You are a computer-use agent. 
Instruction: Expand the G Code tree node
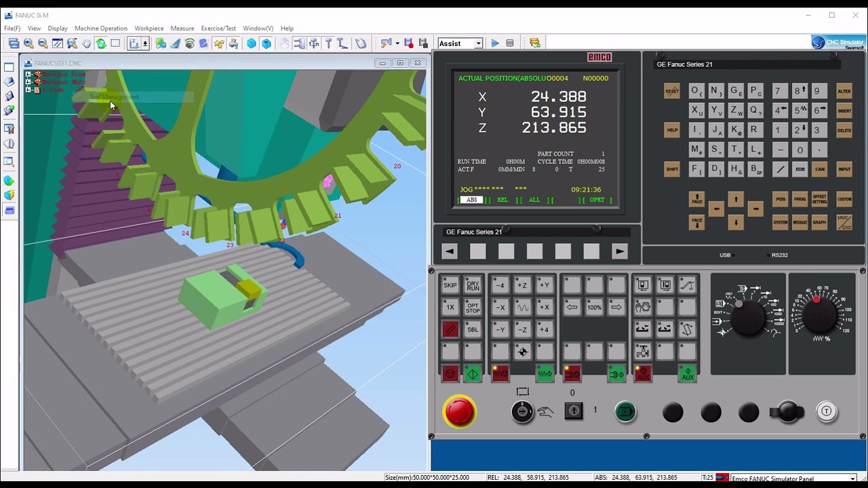tap(28, 89)
